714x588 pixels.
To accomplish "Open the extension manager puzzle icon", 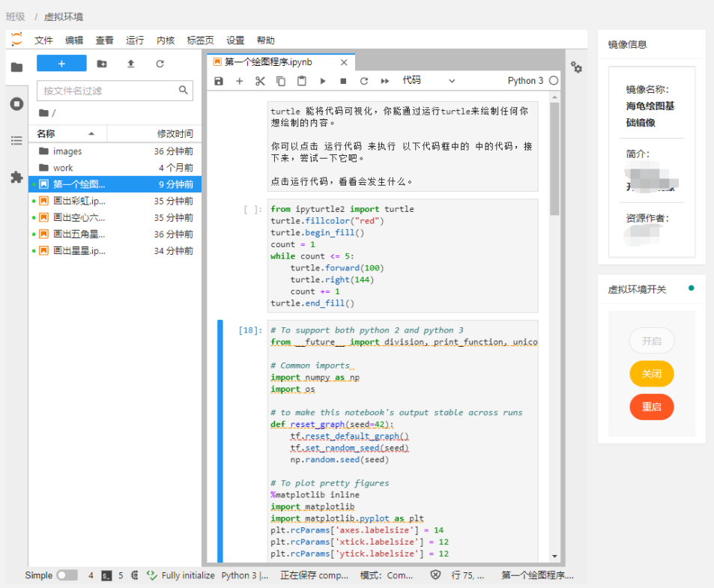I will tap(16, 178).
